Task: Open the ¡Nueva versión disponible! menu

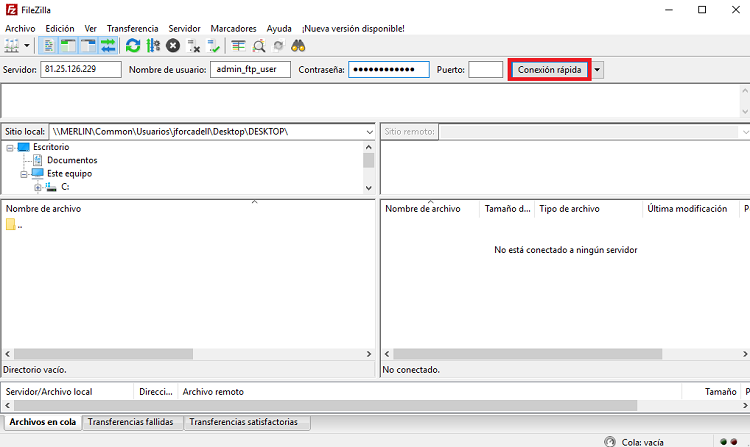Action: pyautogui.click(x=353, y=29)
